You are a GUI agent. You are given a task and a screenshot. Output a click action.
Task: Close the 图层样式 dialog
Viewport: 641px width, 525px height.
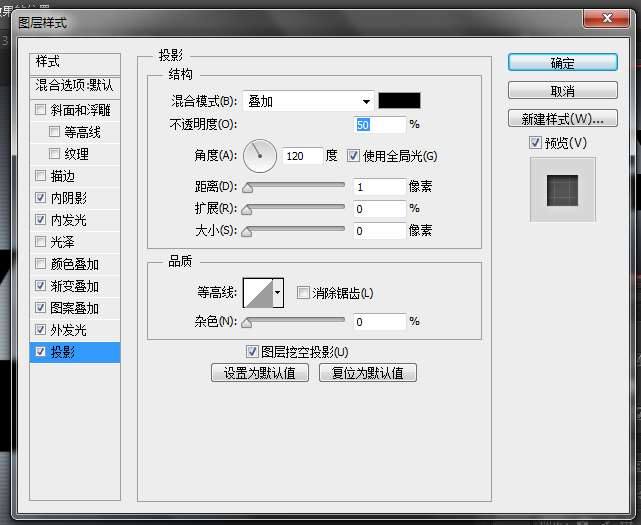(x=607, y=18)
